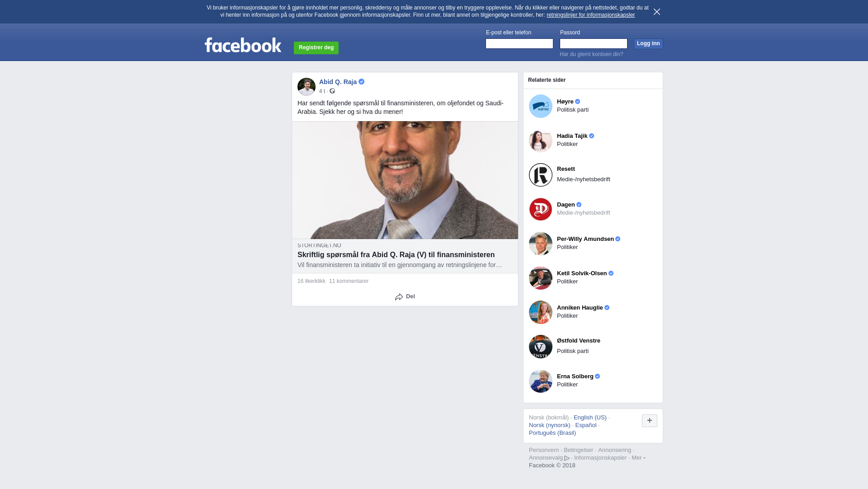Click the Høyre party logo

[x=541, y=106]
